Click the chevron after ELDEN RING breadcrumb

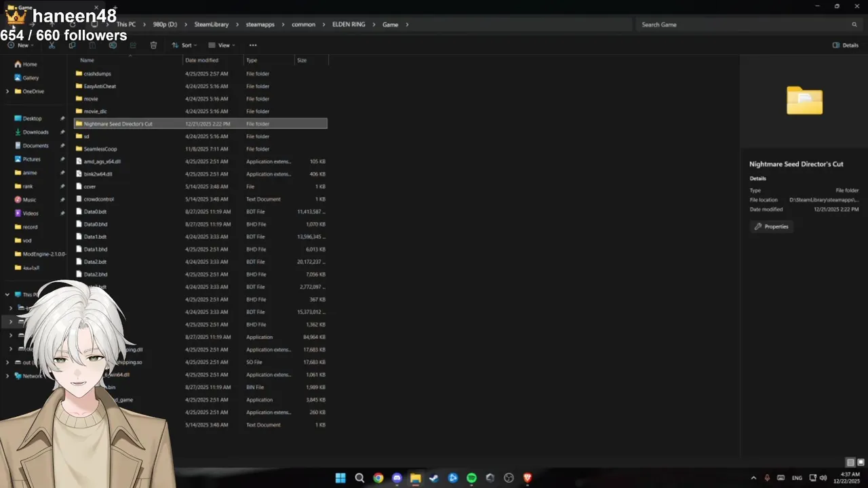374,24
